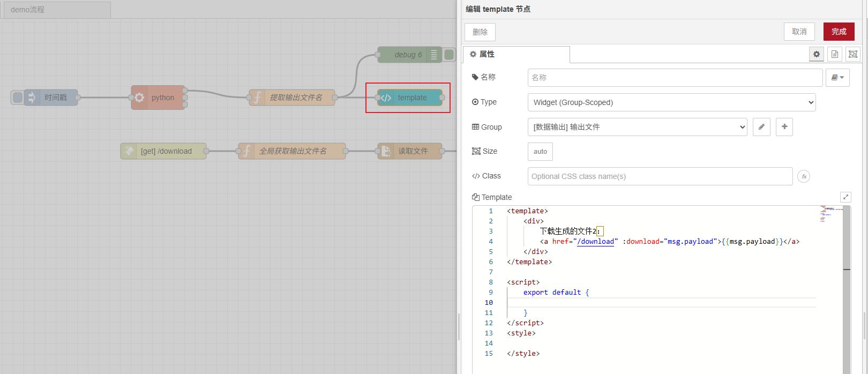
Task: Open node appearance icon
Action: click(x=853, y=54)
